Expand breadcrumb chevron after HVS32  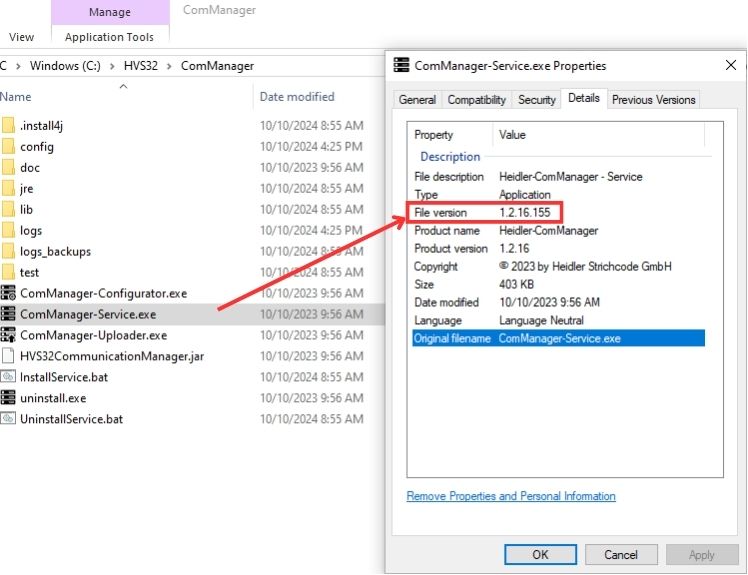pos(171,66)
